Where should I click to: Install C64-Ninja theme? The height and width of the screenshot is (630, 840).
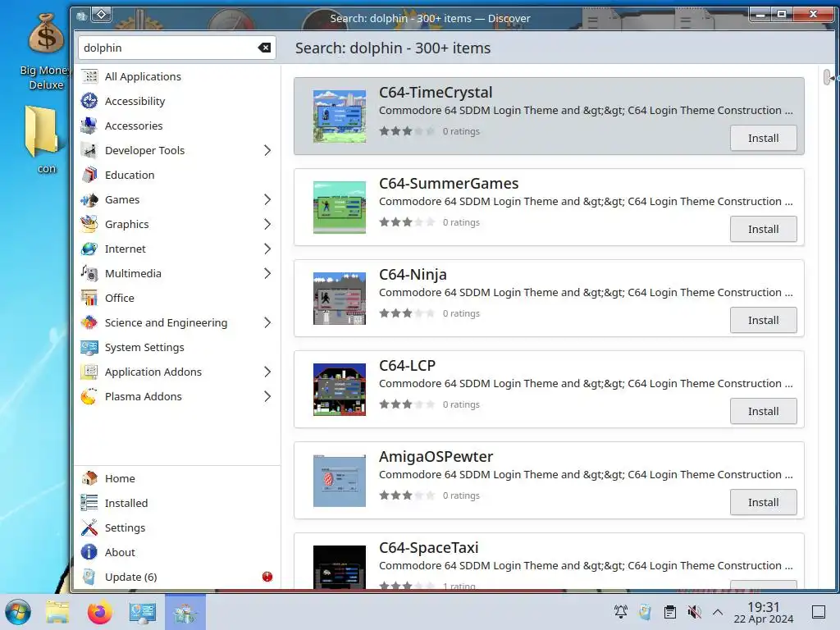pos(763,321)
